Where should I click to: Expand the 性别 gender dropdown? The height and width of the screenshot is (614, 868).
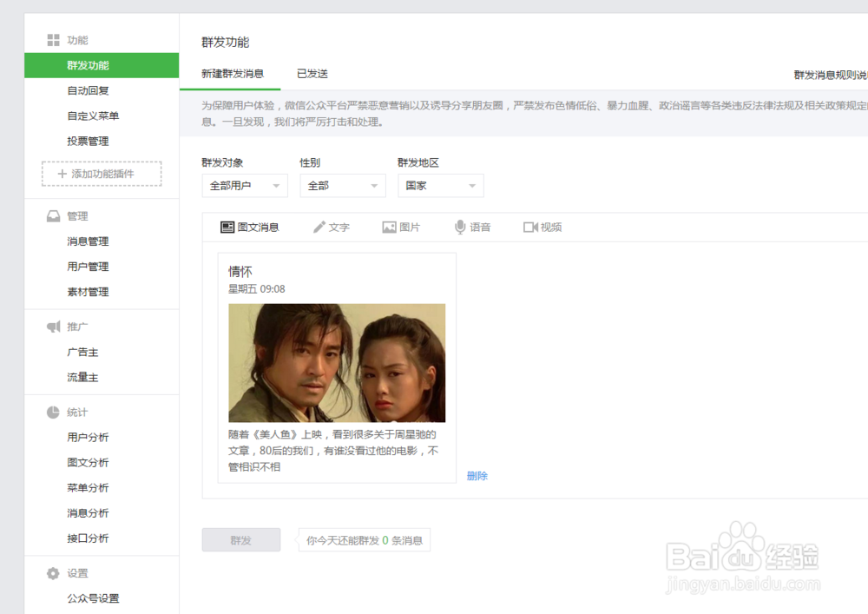tap(342, 185)
